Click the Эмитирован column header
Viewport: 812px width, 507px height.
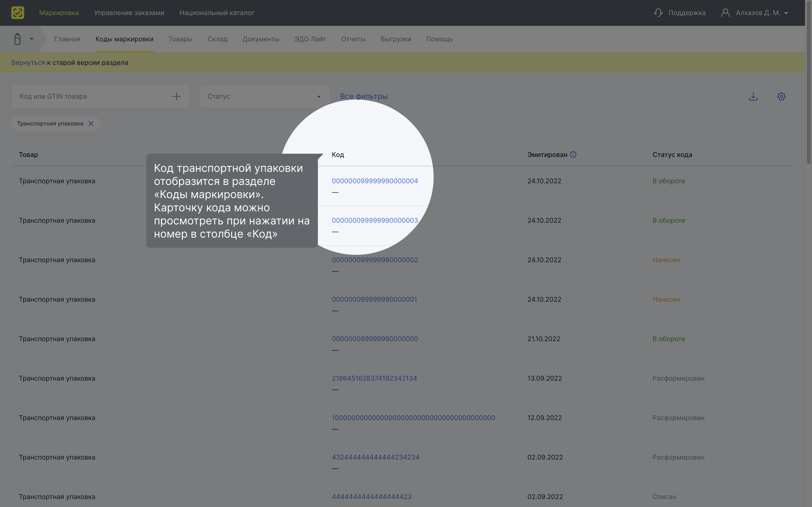547,155
